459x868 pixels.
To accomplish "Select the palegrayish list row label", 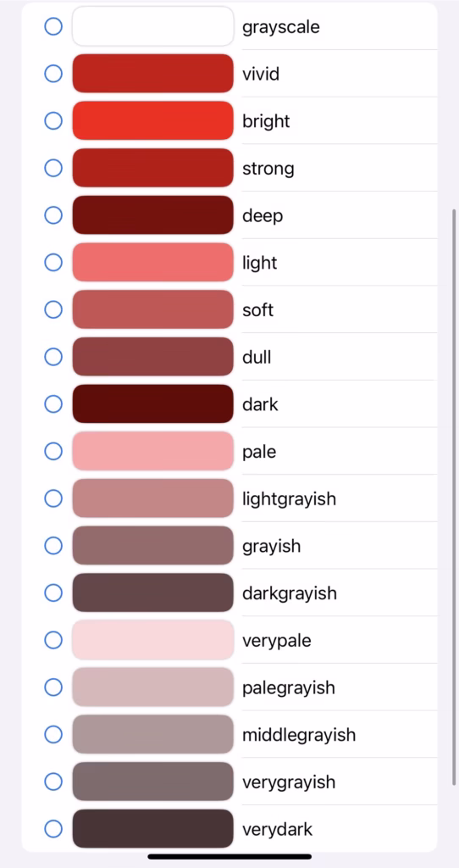I will [289, 688].
